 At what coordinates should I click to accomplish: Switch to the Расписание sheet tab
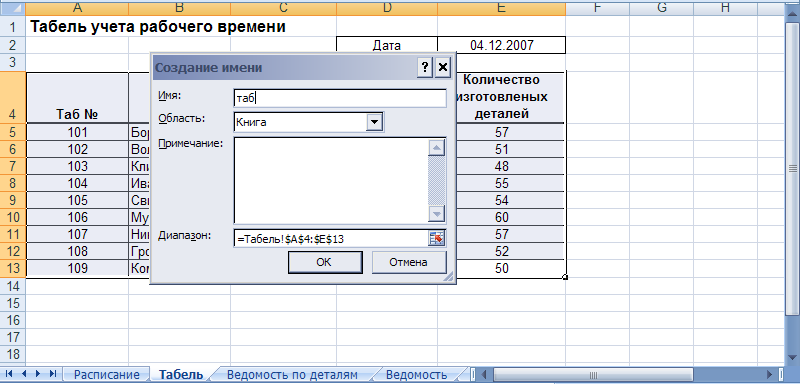coord(107,375)
